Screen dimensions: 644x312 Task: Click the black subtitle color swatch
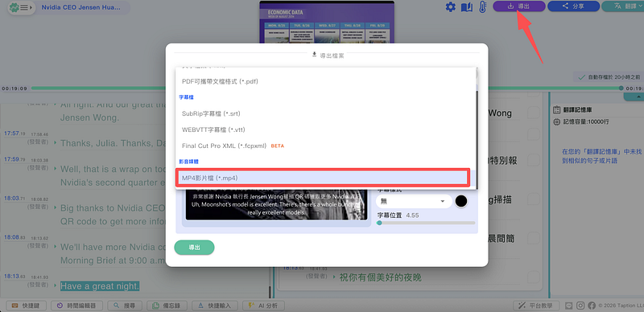coord(461,201)
